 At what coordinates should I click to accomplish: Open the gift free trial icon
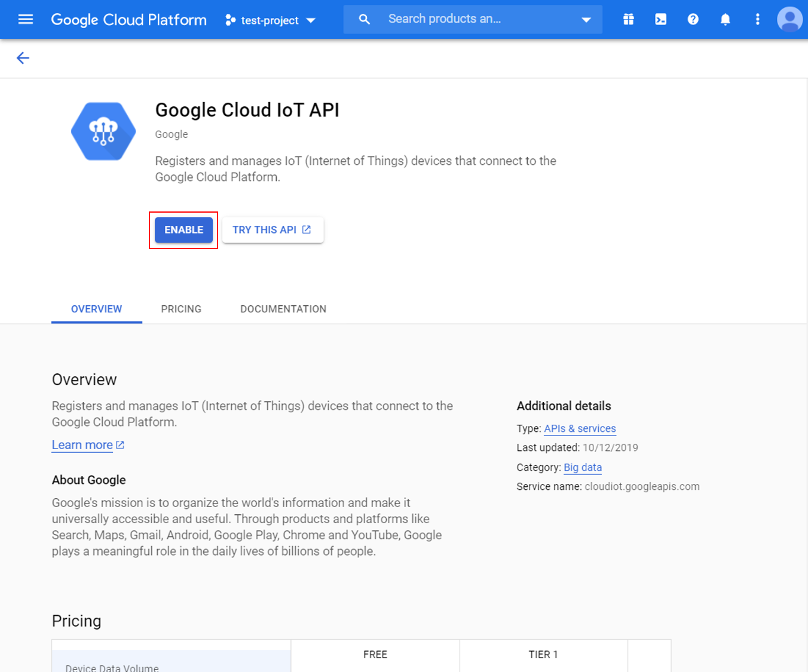[628, 19]
